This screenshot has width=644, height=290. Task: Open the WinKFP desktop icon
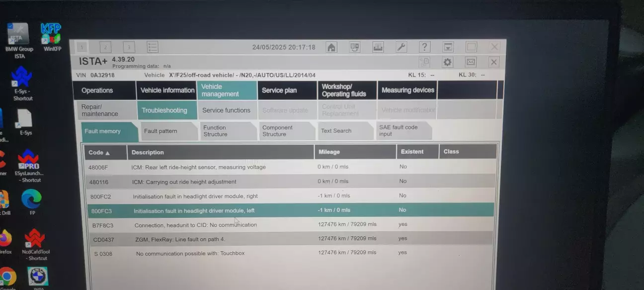click(x=52, y=37)
